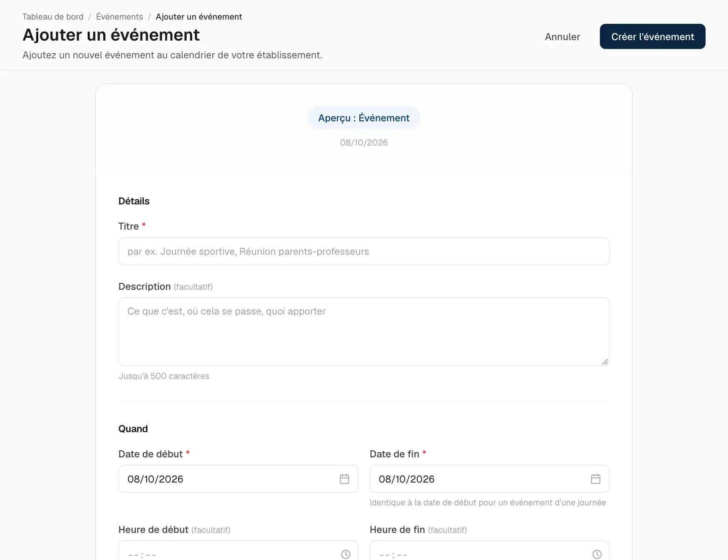Click the preview date 08/10/2026 under the badge

pyautogui.click(x=364, y=143)
